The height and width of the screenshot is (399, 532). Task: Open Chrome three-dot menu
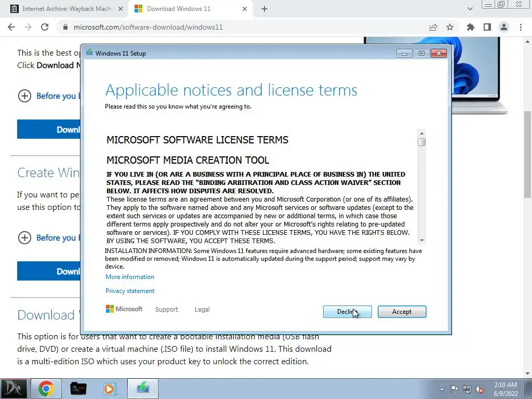[521, 27]
